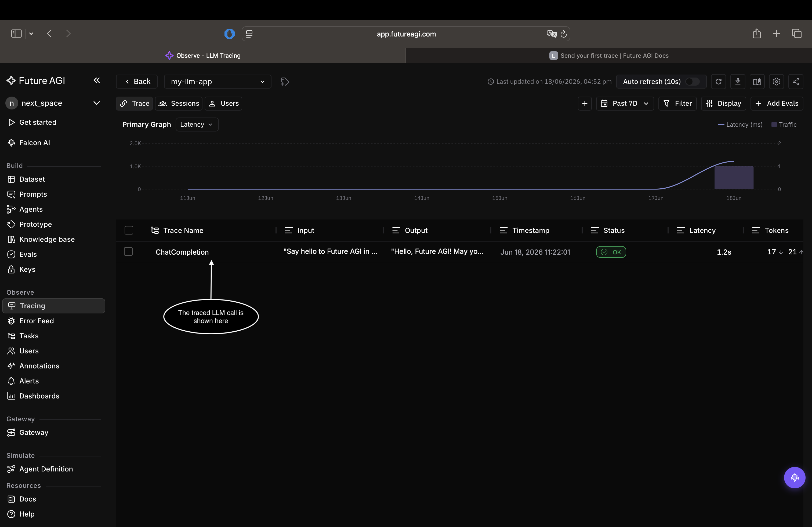The width and height of the screenshot is (812, 527).
Task: Open the Display options menu
Action: coord(723,103)
